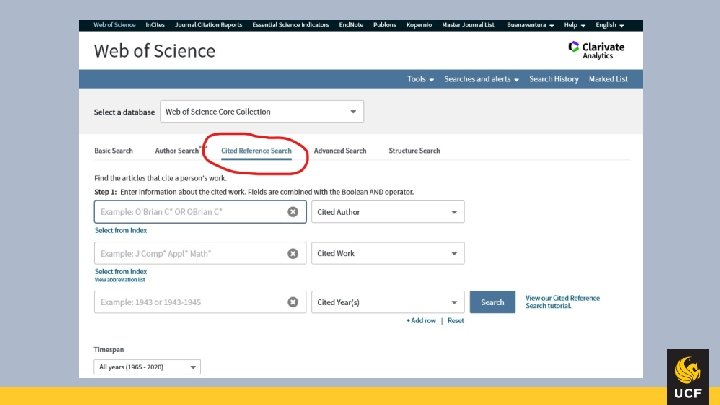
Task: Switch to the Author Search tab
Action: [x=177, y=151]
